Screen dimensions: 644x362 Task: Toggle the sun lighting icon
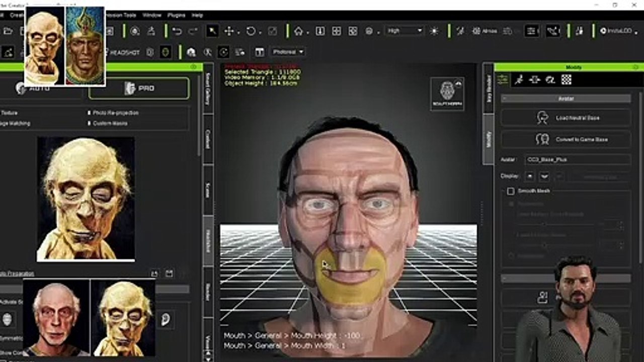[x=434, y=31]
